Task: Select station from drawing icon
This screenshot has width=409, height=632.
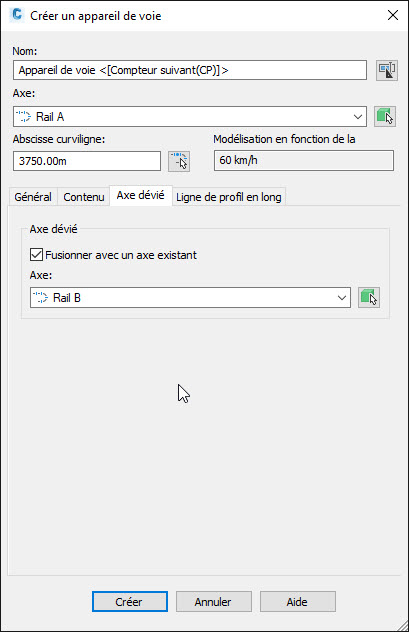Action: (x=179, y=161)
